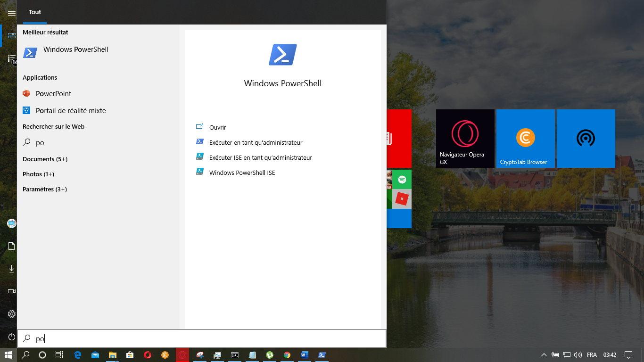Choose Exécuter en tant qu'administrateur
Image resolution: width=644 pixels, height=362 pixels.
pyautogui.click(x=249, y=142)
